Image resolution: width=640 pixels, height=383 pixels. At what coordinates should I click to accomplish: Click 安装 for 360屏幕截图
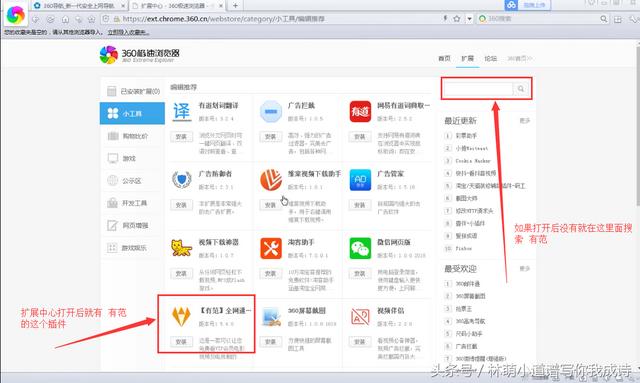click(x=270, y=342)
